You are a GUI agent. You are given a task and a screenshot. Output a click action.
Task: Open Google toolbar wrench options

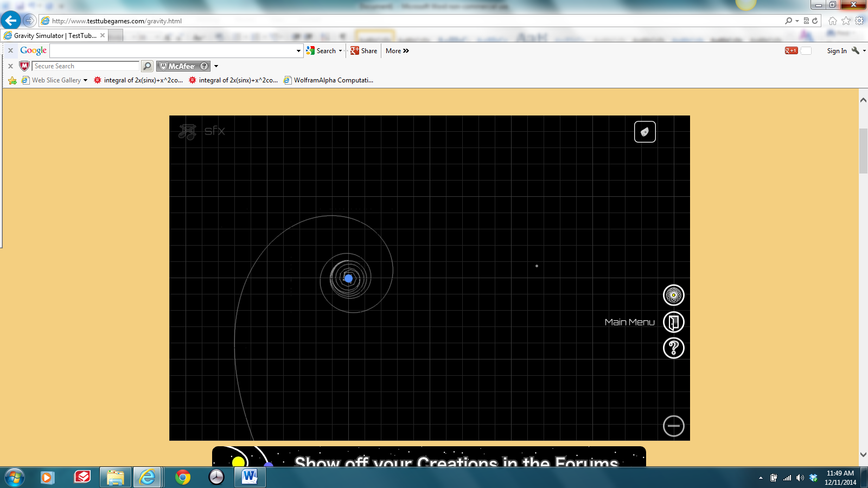pos(856,50)
